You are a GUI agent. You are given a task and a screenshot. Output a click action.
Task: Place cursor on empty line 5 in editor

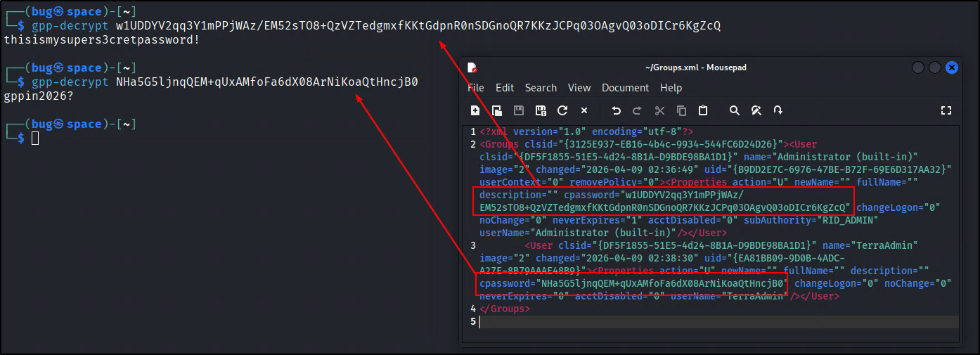click(x=633, y=321)
